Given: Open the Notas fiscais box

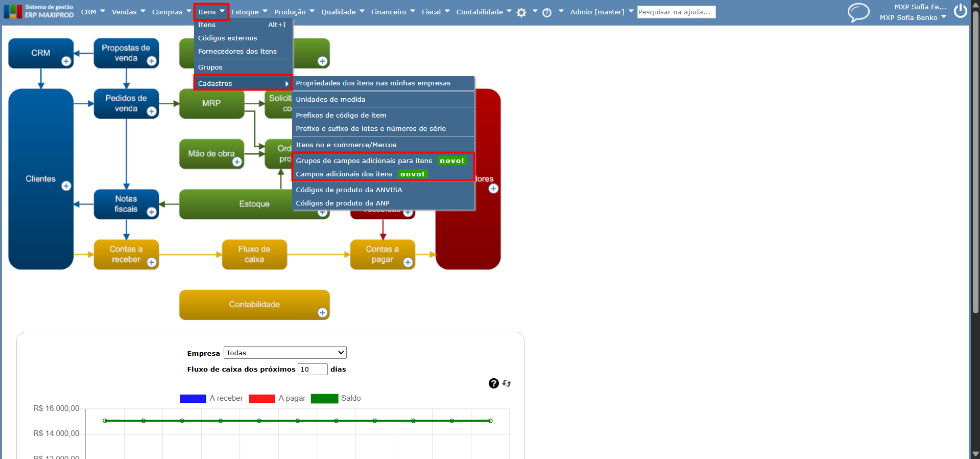Looking at the screenshot, I should point(126,204).
